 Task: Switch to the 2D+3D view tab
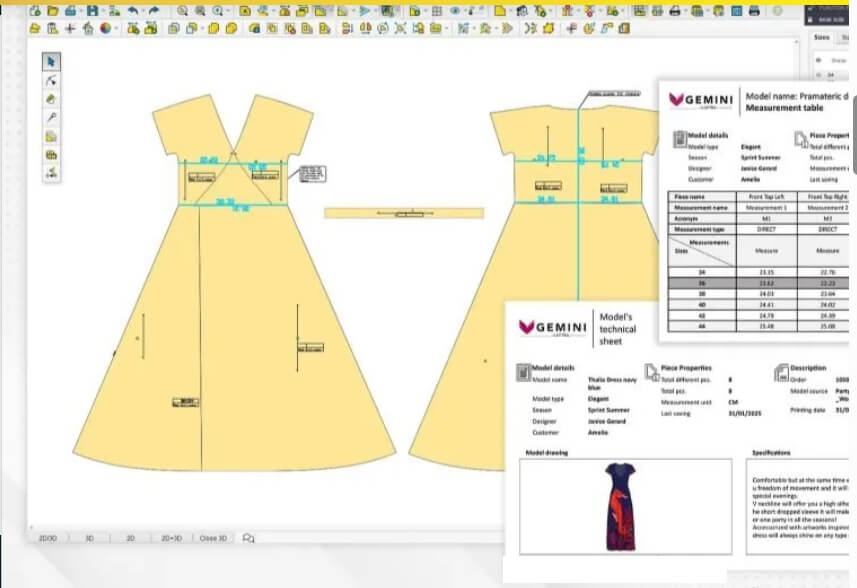coord(171,538)
